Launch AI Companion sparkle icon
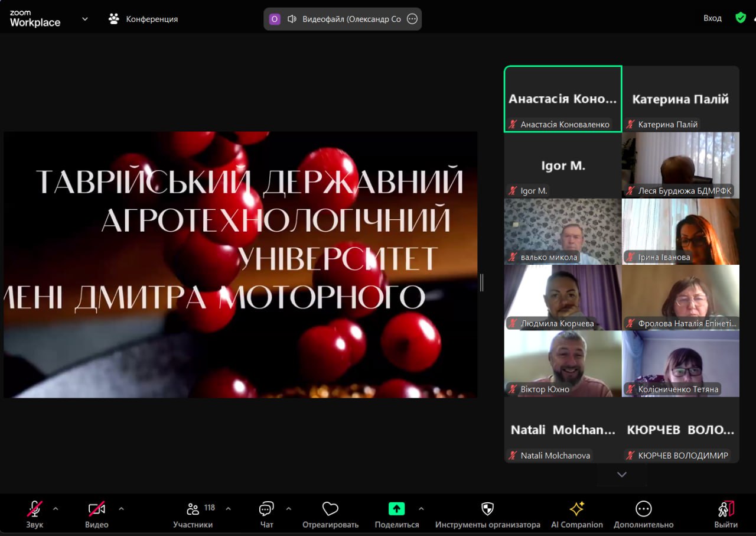Image resolution: width=756 pixels, height=536 pixels. click(x=576, y=514)
